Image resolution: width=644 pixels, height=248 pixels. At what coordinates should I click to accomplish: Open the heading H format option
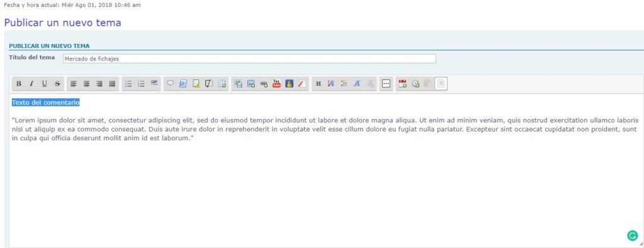[x=319, y=84]
